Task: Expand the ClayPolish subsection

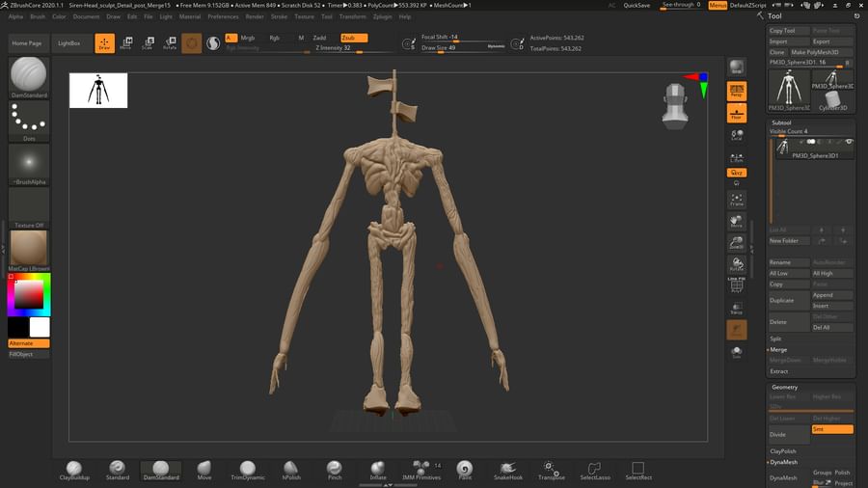Action: (x=783, y=451)
